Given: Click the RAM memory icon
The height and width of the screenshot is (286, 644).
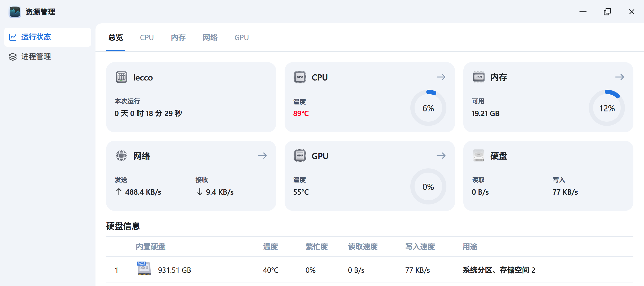Looking at the screenshot, I should pos(478,77).
